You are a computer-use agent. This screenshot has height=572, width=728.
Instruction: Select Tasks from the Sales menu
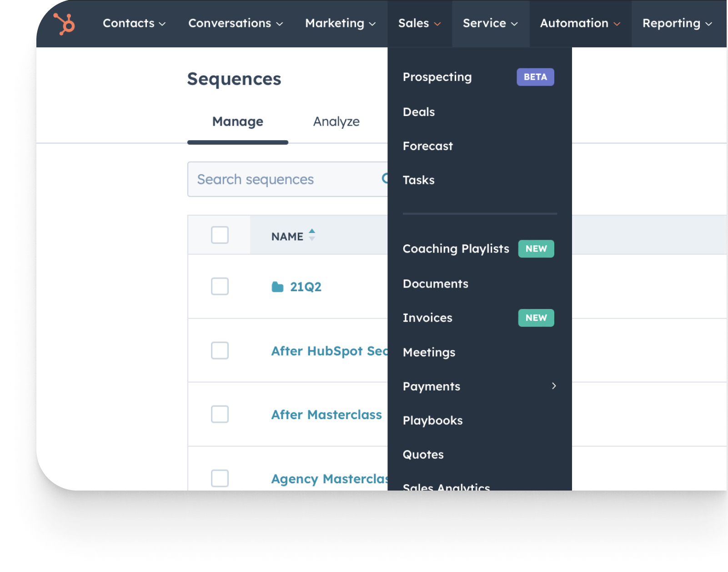click(x=419, y=180)
